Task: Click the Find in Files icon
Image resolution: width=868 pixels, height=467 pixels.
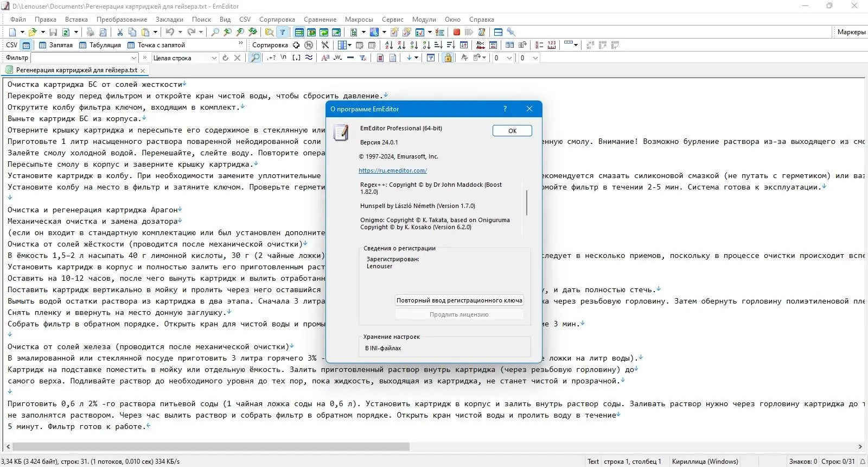Action: click(269, 32)
